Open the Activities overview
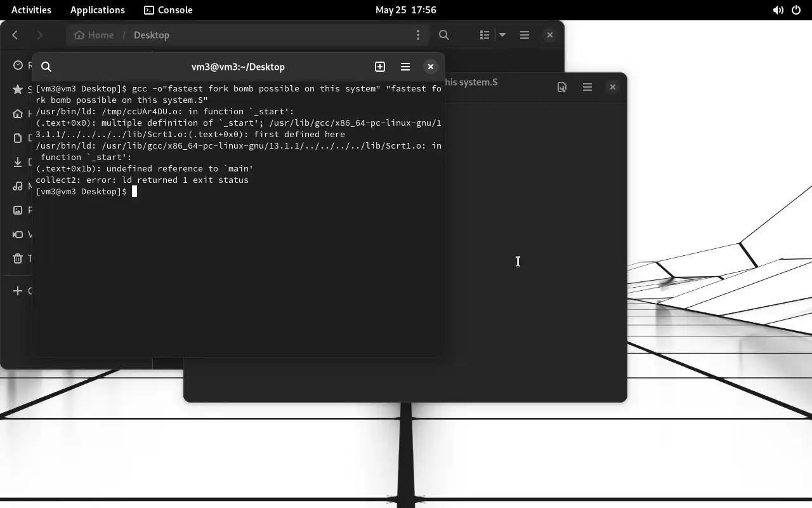 pyautogui.click(x=31, y=10)
